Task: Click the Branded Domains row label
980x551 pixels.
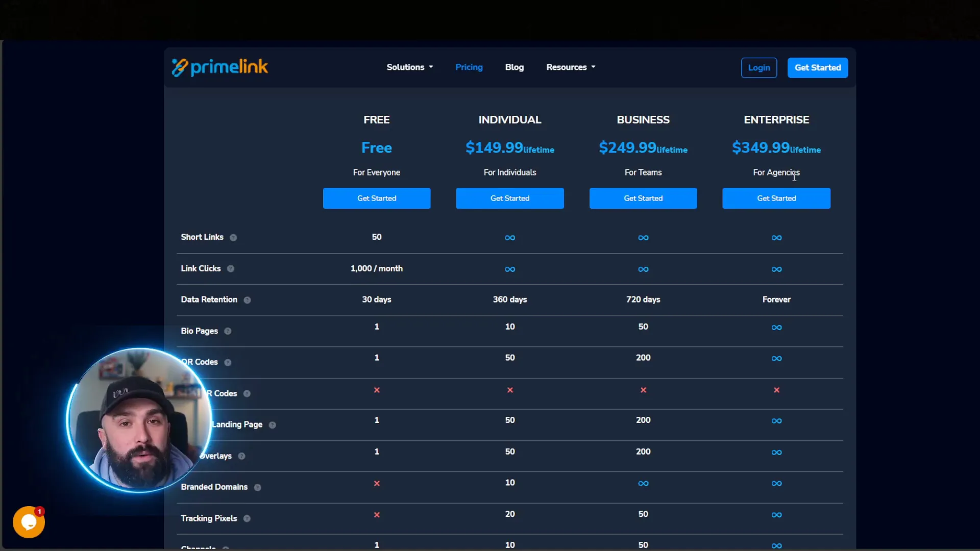Action: tap(214, 487)
